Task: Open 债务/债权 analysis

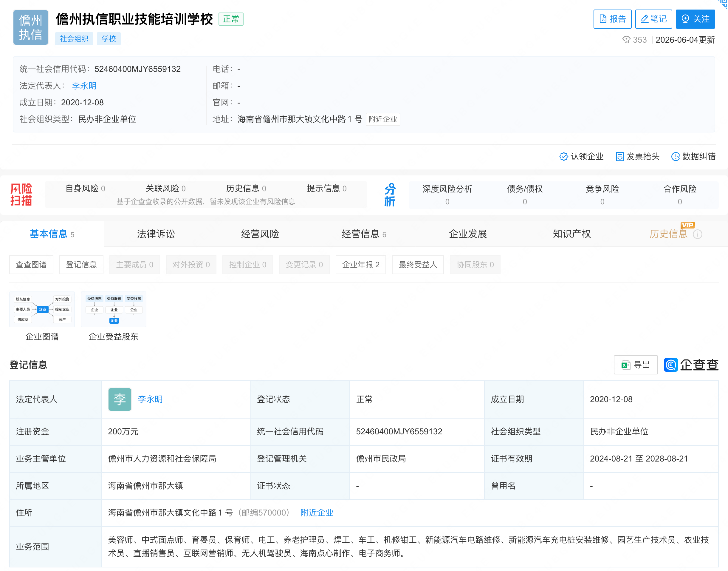Action: [524, 195]
